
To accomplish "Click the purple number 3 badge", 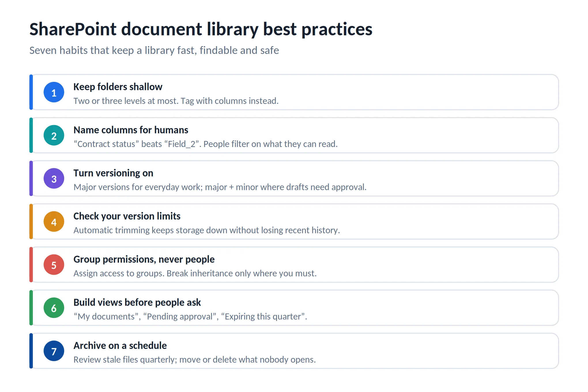I will (54, 178).
